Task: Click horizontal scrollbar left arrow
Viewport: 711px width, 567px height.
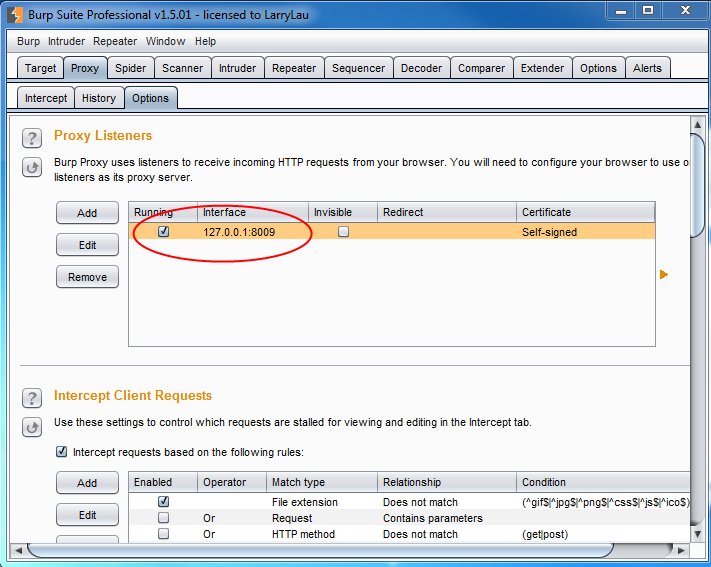Action: tap(18, 550)
